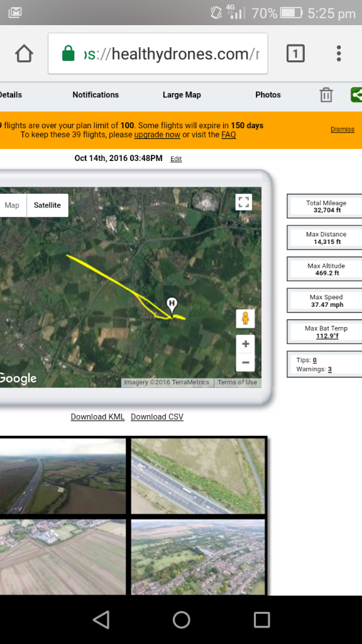The width and height of the screenshot is (362, 644).
Task: Open the browser three-dot menu
Action: [x=339, y=53]
